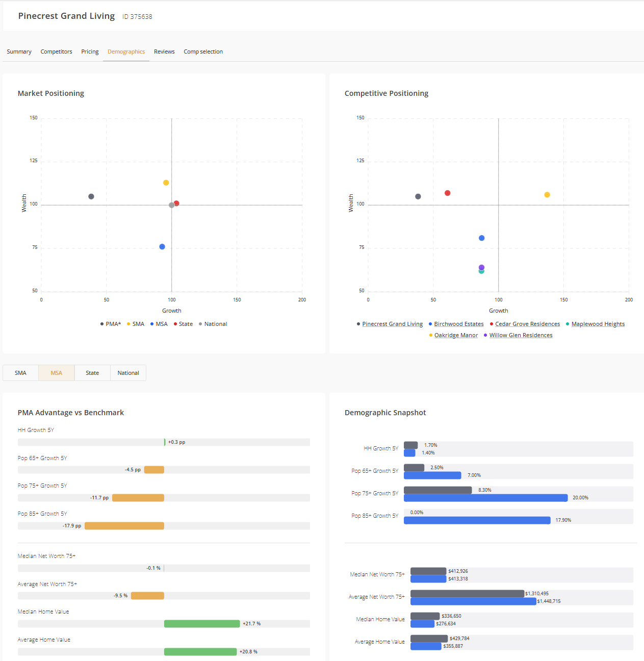This screenshot has width=644, height=661.
Task: Choose the State benchmark button
Action: [92, 373]
